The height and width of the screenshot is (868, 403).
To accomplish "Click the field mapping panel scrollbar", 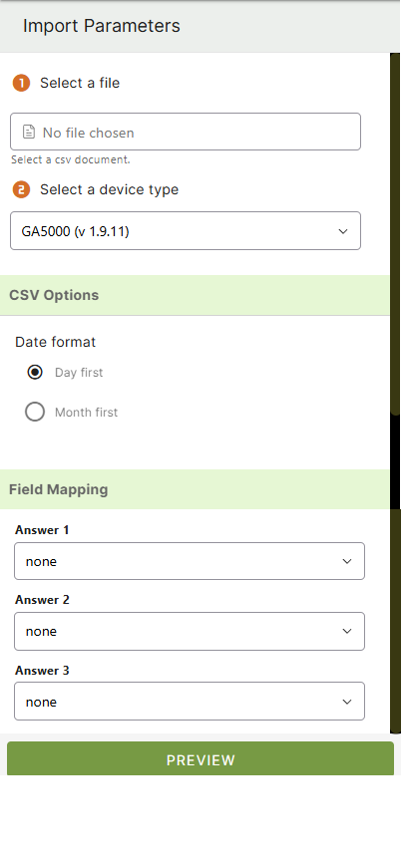I will (x=395, y=621).
